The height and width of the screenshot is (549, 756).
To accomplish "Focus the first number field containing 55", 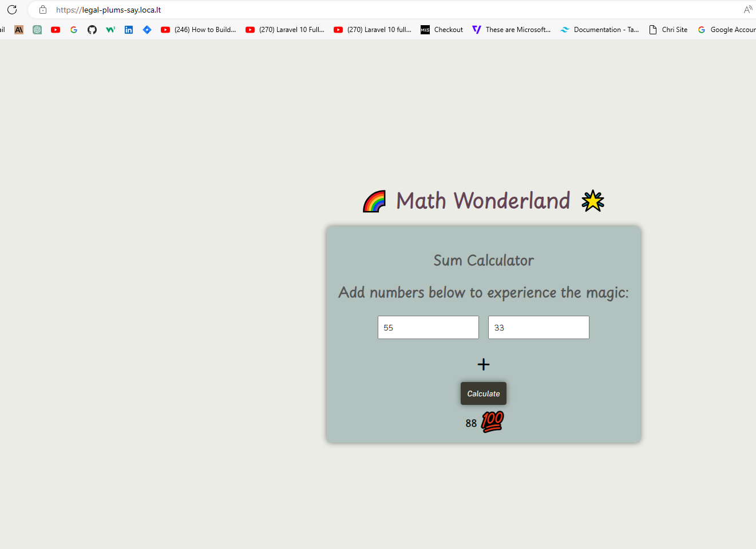I will click(x=428, y=328).
